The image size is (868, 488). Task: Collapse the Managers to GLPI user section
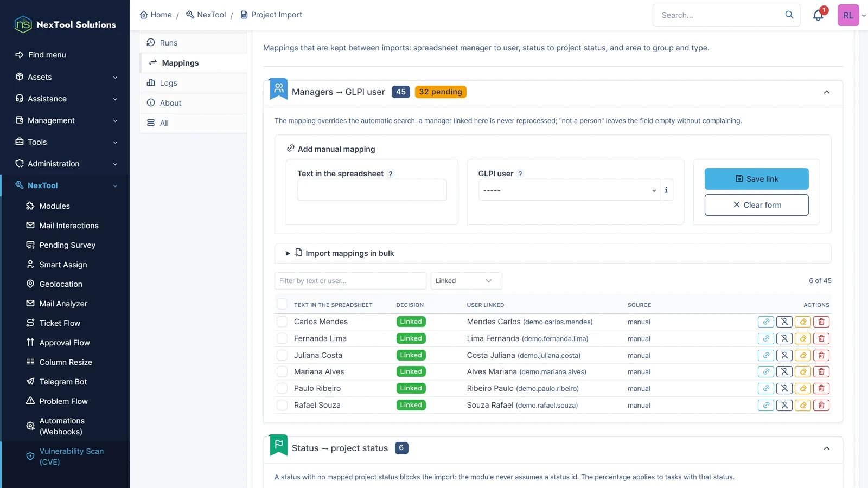click(826, 92)
